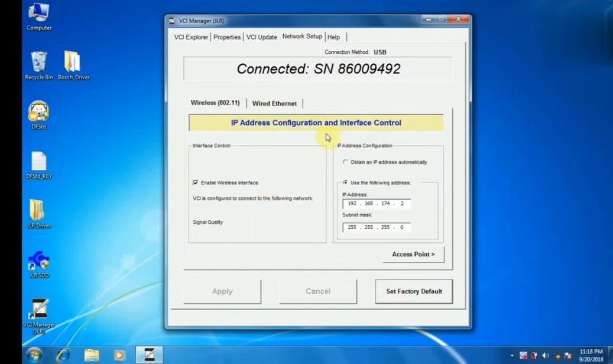Click the 'IP Address Configuration and Interface Control' heading
Viewport: 613px width, 364px height.
click(x=316, y=123)
